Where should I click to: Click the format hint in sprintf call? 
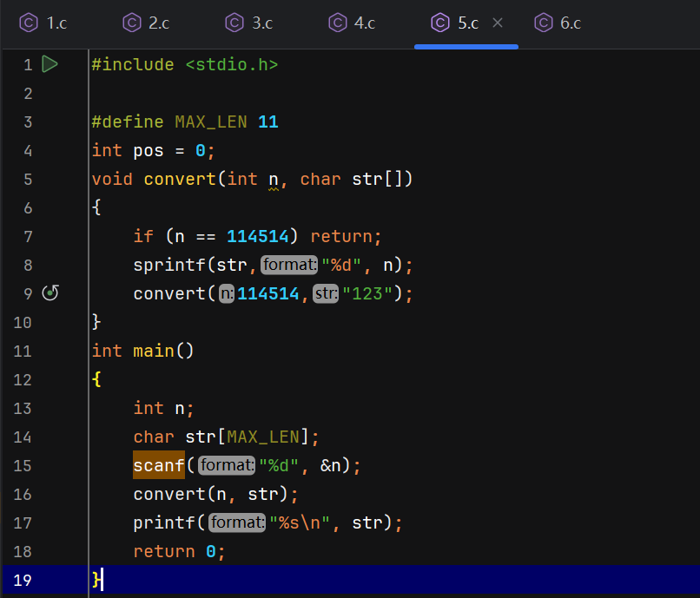pos(289,266)
